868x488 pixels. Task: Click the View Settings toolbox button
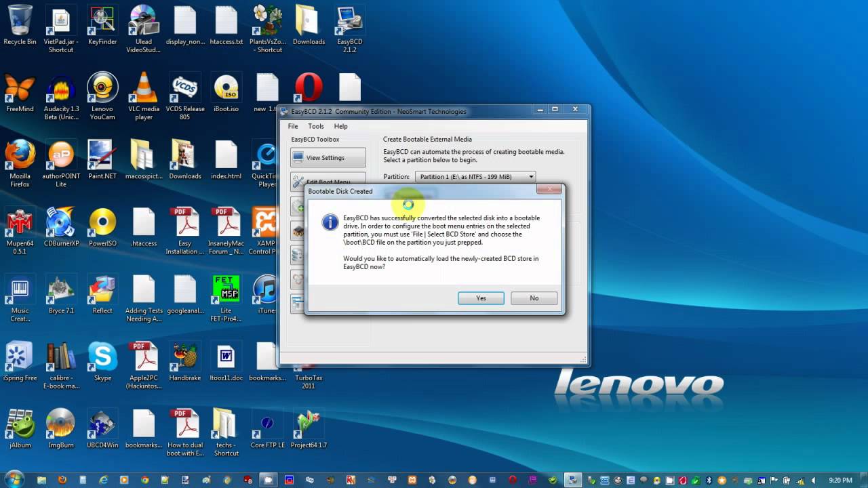(328, 158)
